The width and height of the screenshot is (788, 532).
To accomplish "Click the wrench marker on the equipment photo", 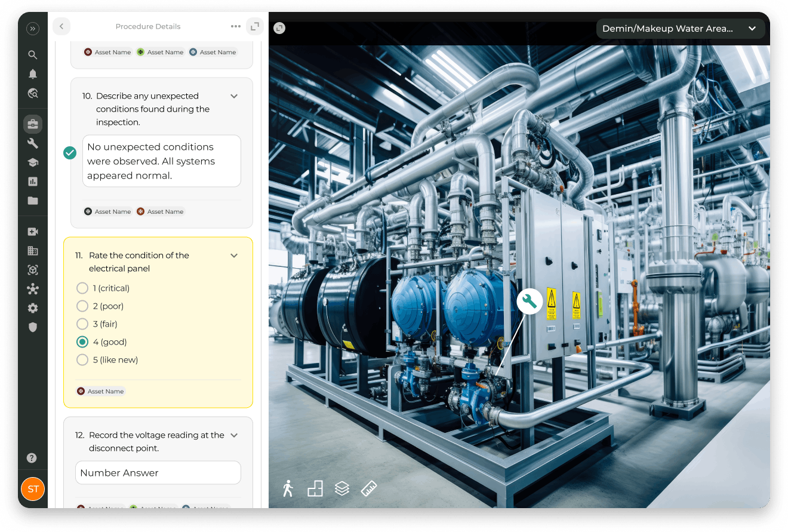I will coord(530,302).
